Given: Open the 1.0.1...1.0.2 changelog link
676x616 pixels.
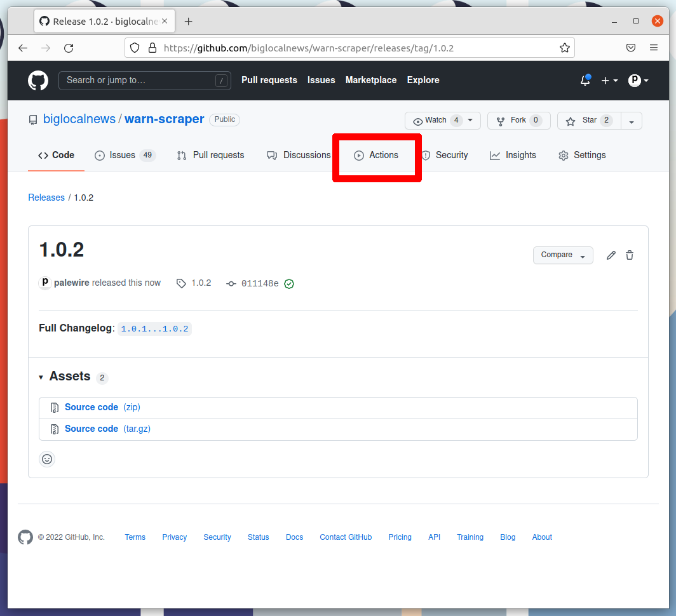Looking at the screenshot, I should point(155,329).
